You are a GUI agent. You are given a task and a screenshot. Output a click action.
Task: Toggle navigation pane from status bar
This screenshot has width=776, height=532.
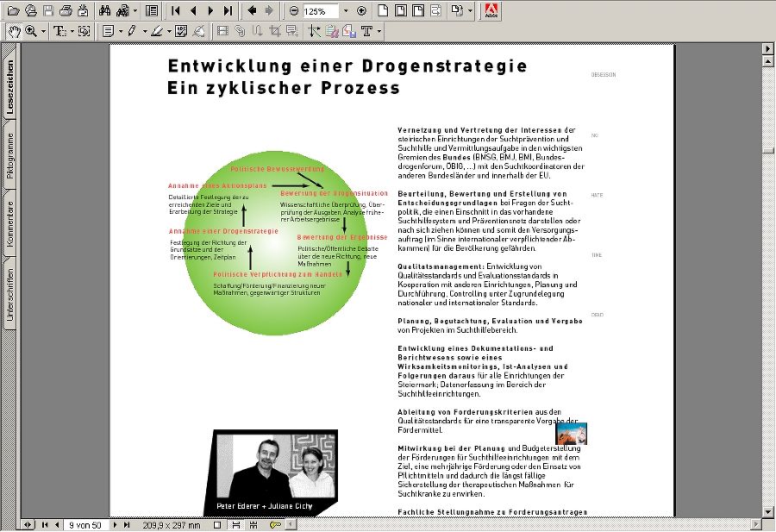point(28,524)
